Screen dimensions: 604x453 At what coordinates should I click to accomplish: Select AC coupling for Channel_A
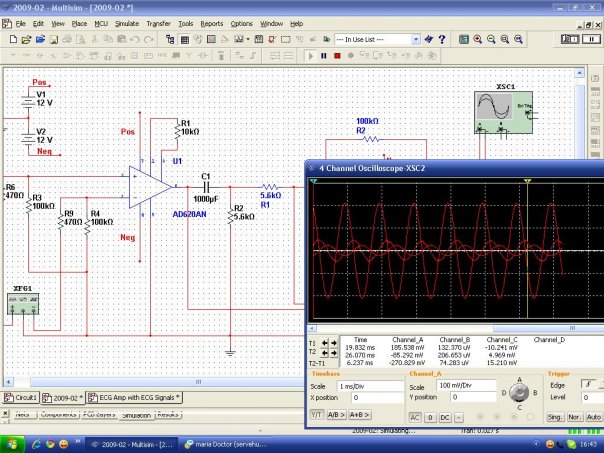click(x=415, y=418)
